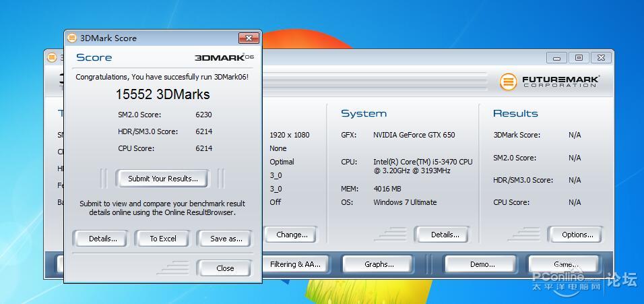
Task: Click the Game... button
Action: (564, 264)
